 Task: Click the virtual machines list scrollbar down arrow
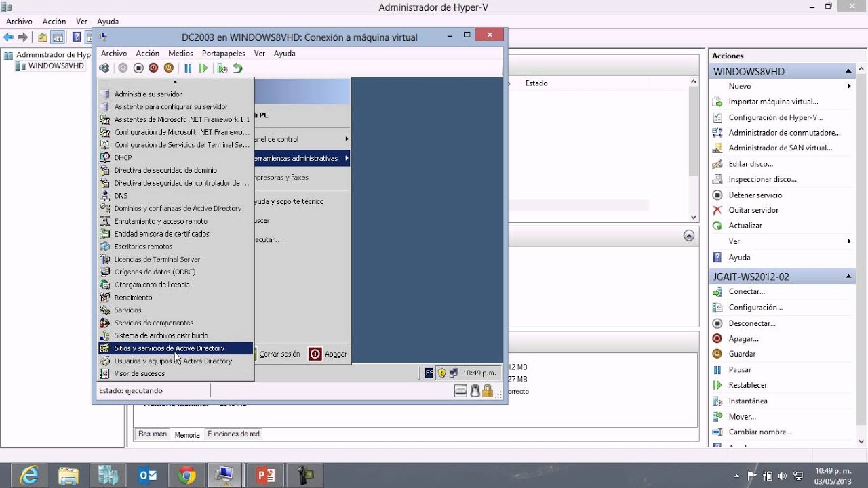tap(693, 217)
